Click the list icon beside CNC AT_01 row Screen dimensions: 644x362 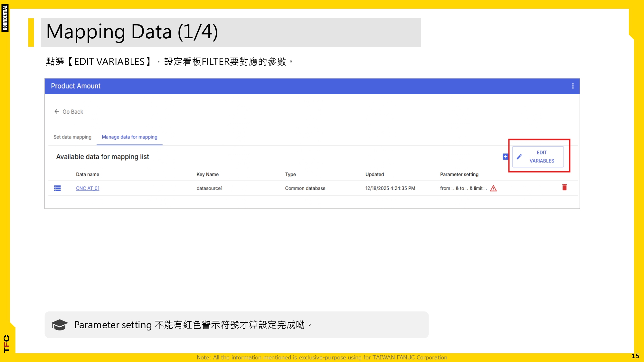coord(57,188)
